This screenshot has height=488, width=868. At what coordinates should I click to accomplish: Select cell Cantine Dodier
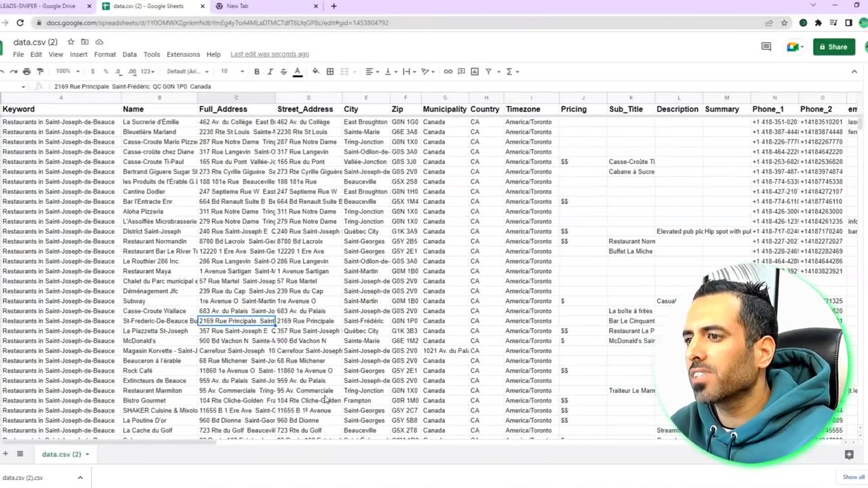pos(159,192)
